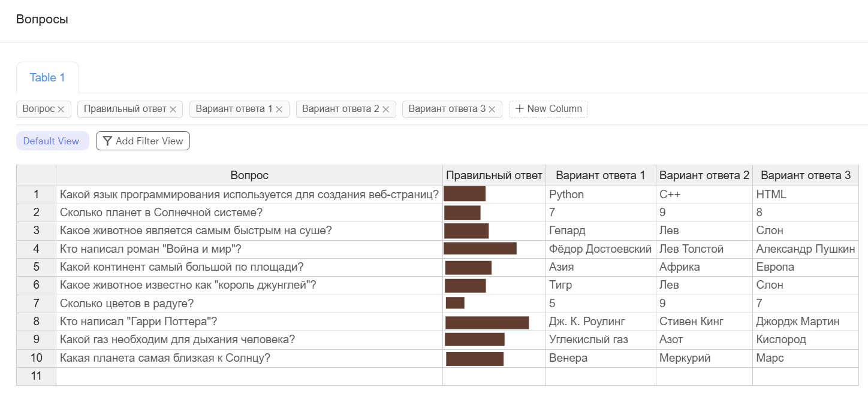Screen dimensions: 868x412
Task: Select row number 10 header
Action: click(x=36, y=358)
